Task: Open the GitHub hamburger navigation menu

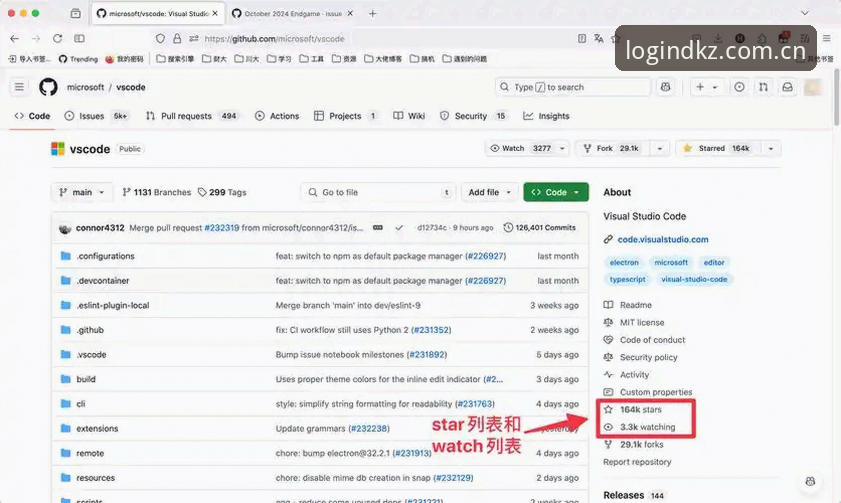Action: [x=19, y=87]
